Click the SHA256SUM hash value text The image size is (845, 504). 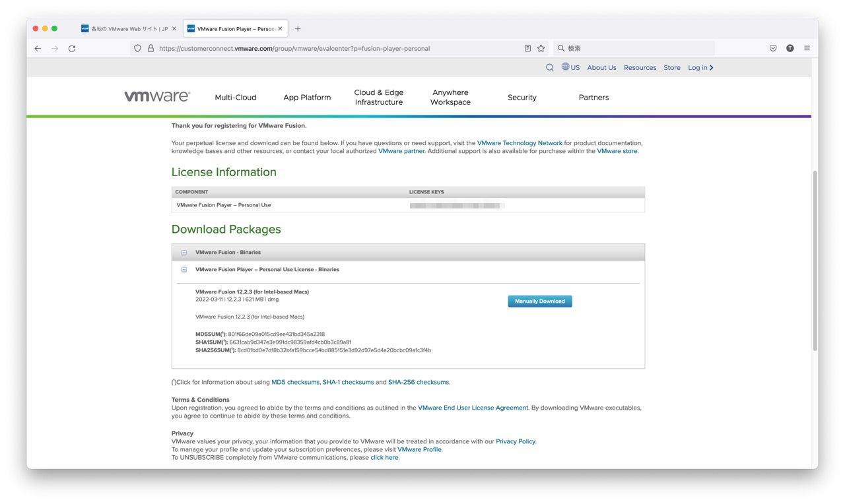[334, 350]
